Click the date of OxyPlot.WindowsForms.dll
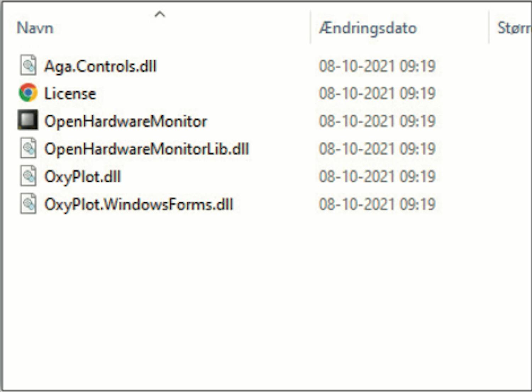This screenshot has width=532, height=392. pyautogui.click(x=377, y=205)
